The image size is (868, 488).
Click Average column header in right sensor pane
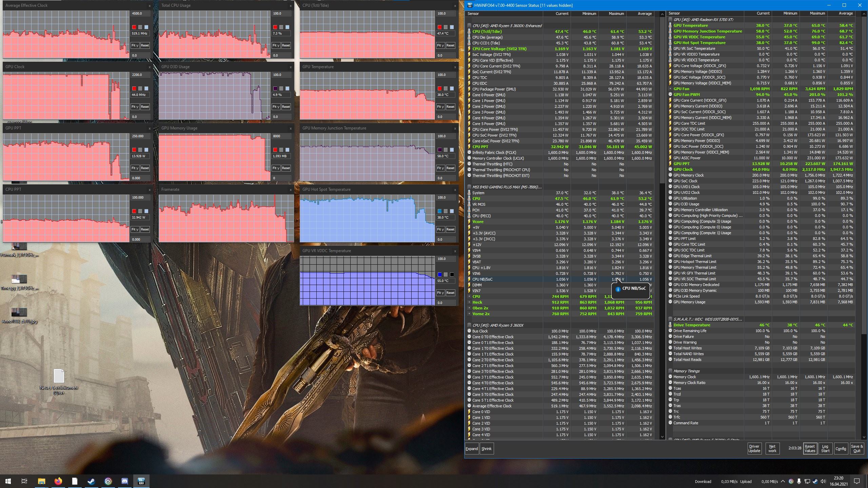click(841, 14)
